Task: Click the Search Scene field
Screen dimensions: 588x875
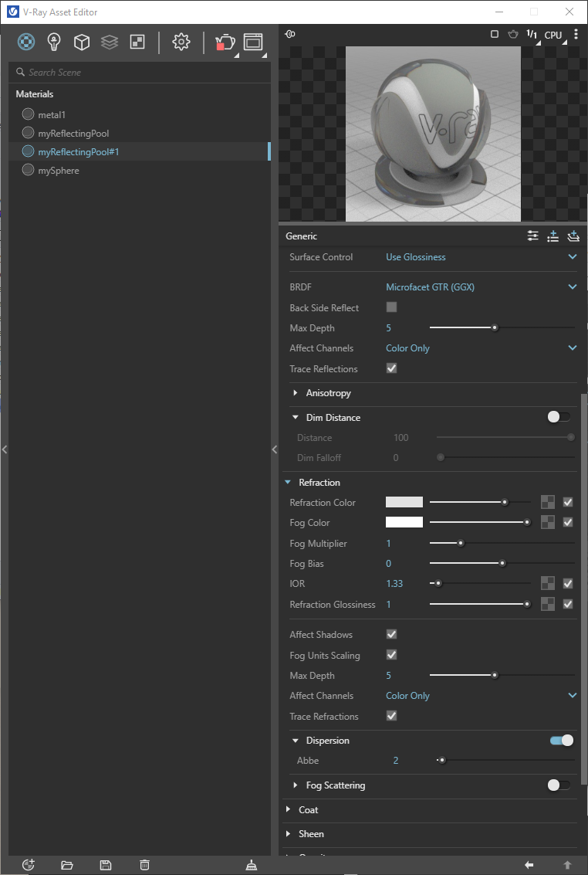Action: [x=140, y=72]
